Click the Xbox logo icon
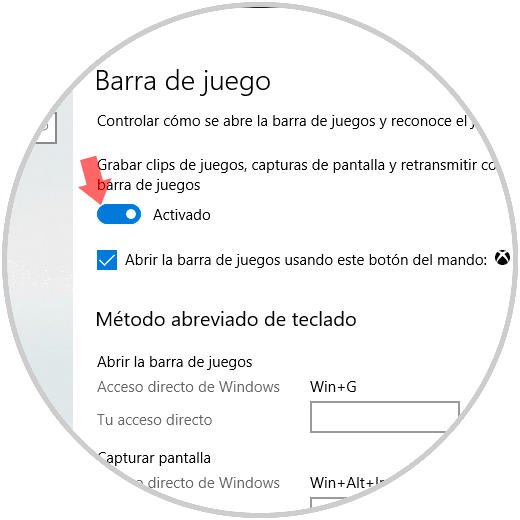The image size is (520, 520). click(x=502, y=258)
